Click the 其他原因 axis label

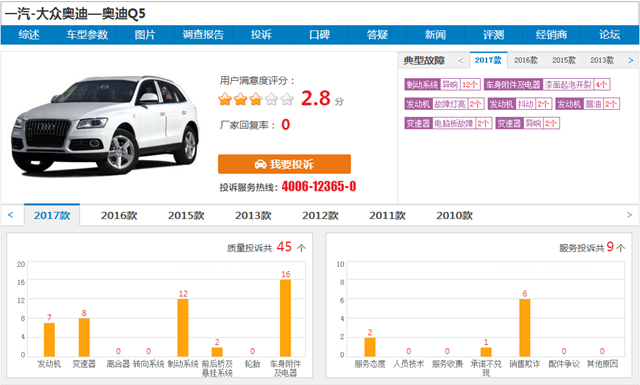[602, 364]
